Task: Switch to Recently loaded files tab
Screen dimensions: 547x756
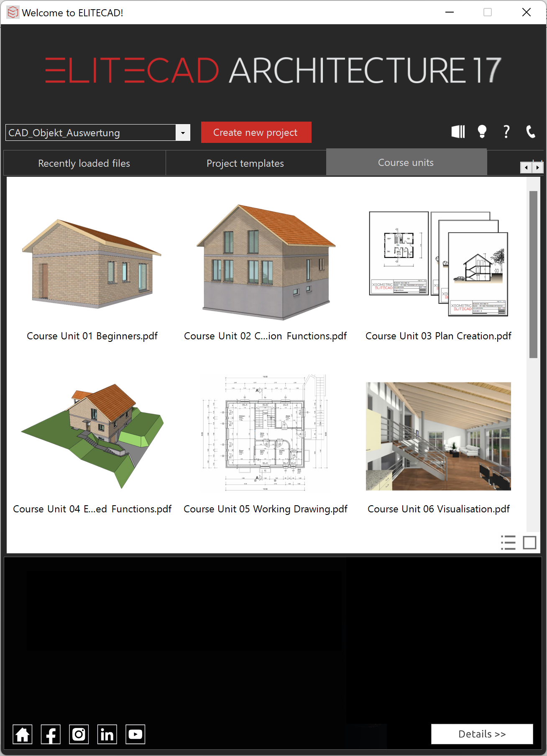Action: coord(84,163)
